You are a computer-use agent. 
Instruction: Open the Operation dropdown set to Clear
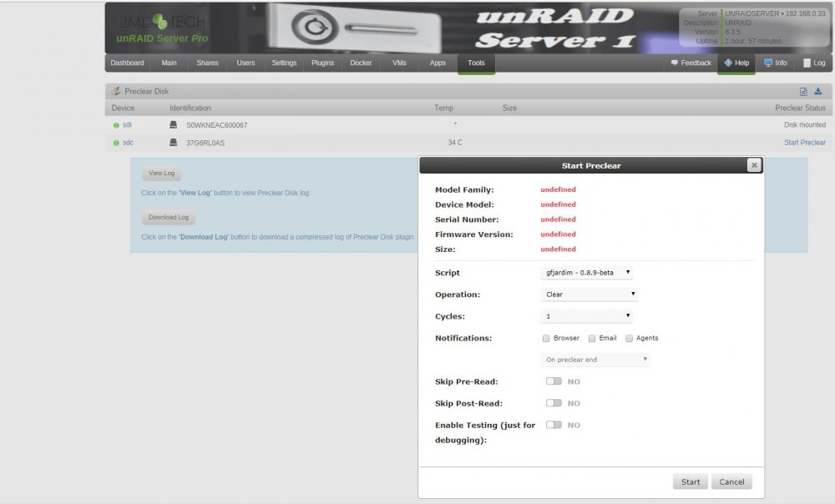coord(589,295)
